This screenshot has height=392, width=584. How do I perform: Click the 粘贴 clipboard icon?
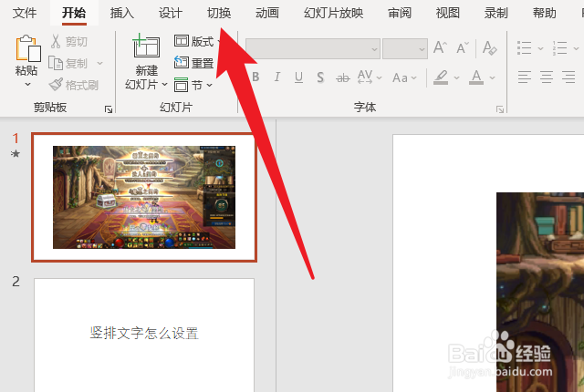27,48
